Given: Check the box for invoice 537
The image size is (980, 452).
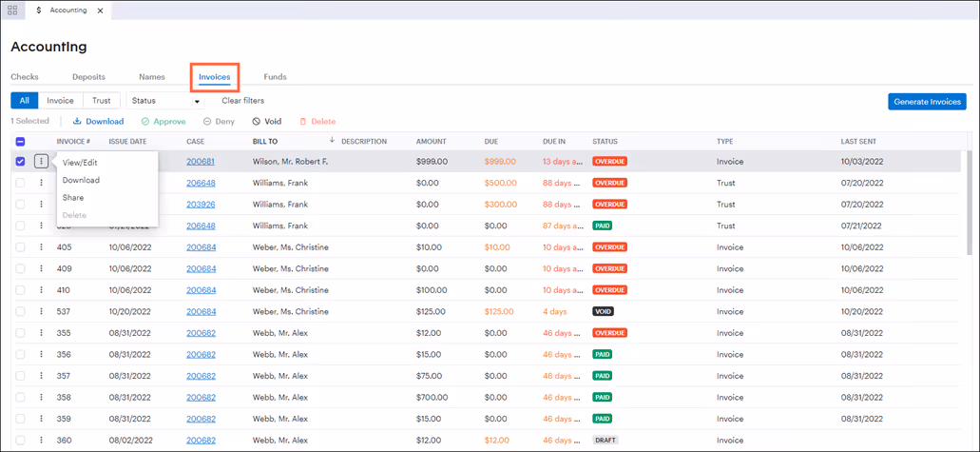Looking at the screenshot, I should click(x=21, y=311).
